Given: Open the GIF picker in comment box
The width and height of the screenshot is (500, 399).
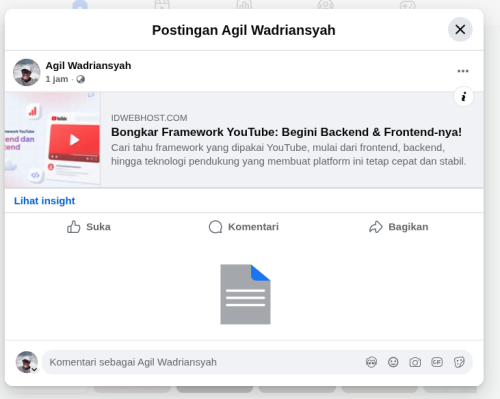Looking at the screenshot, I should tap(437, 362).
